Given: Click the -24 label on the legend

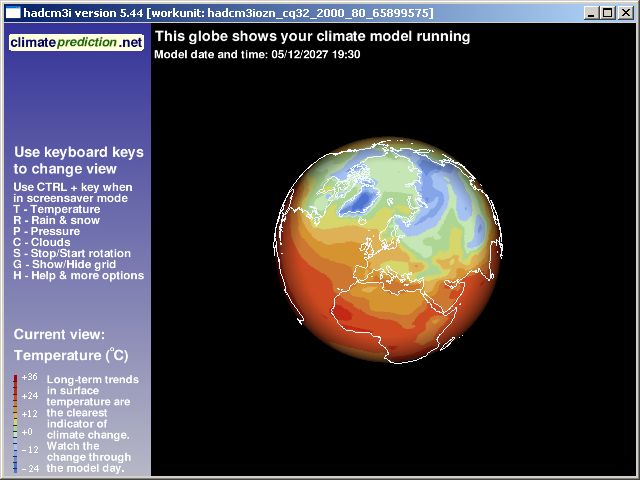Looking at the screenshot, I should coord(30,468).
